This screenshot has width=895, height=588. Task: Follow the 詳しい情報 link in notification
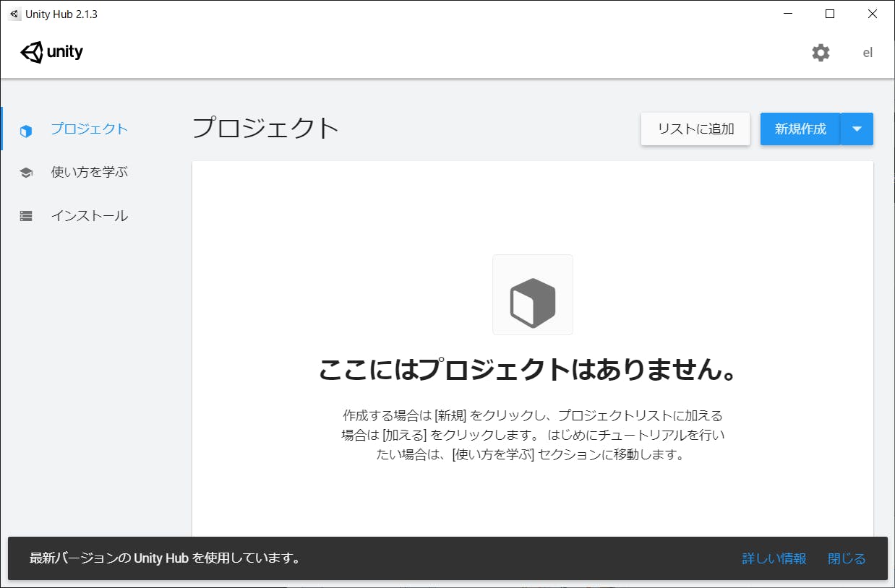[x=774, y=558]
